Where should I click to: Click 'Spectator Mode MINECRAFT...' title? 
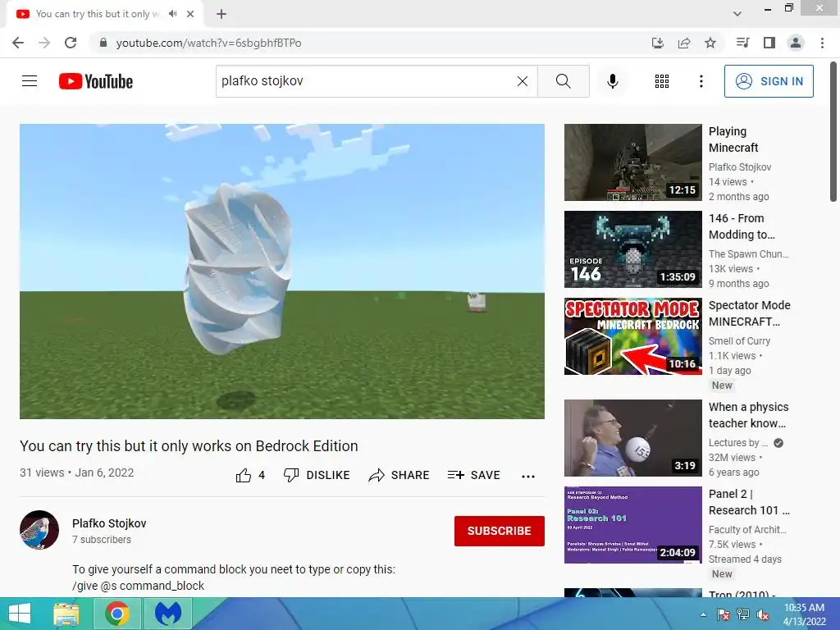(x=750, y=313)
